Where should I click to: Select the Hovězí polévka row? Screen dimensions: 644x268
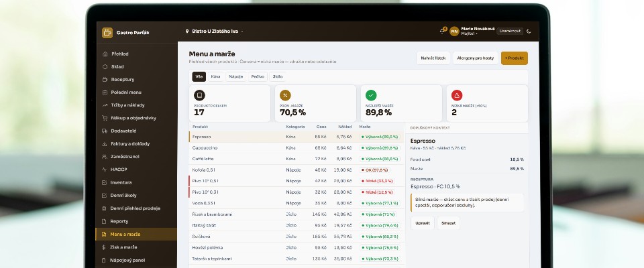click(x=297, y=247)
